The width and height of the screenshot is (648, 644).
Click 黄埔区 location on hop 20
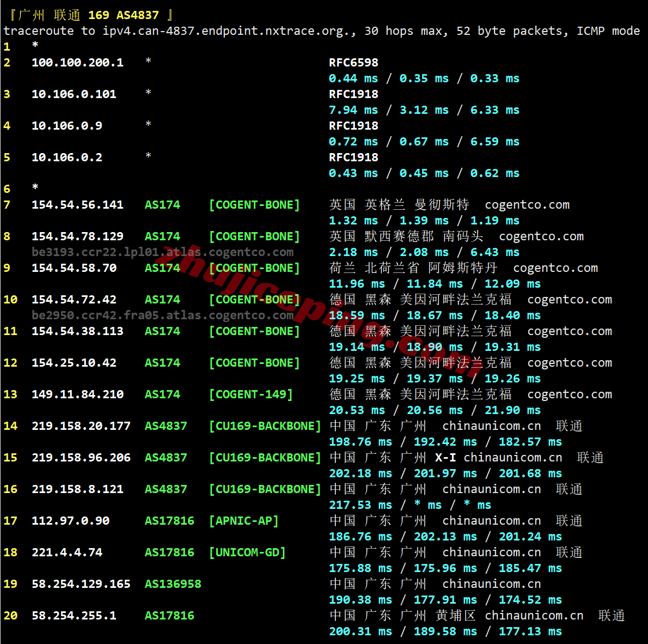[455, 616]
